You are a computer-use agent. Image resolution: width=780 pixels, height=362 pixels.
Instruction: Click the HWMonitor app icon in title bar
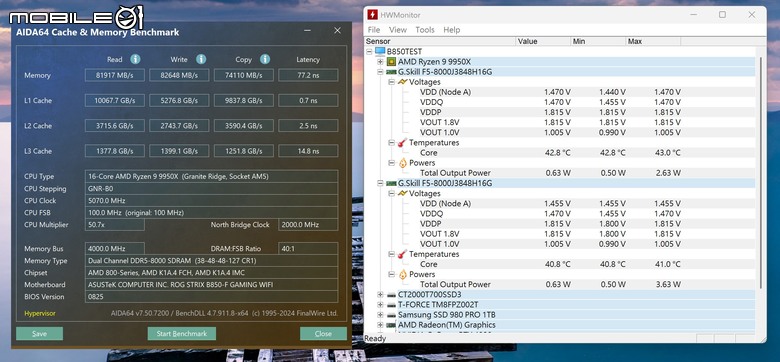tap(372, 15)
